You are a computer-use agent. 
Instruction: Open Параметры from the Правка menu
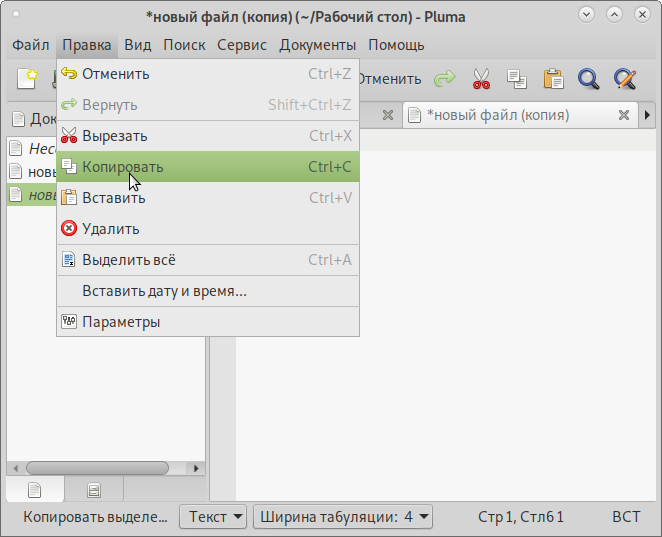[x=121, y=322]
